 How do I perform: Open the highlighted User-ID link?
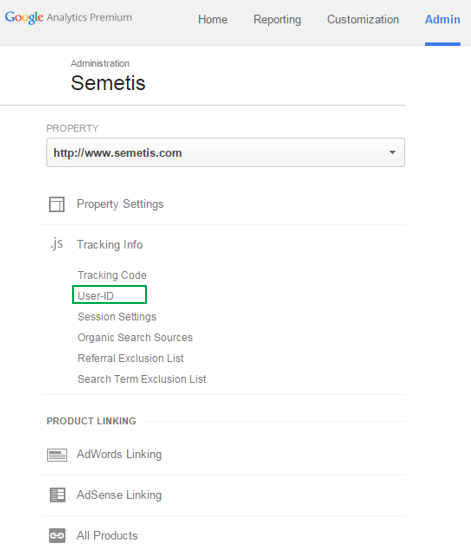(x=96, y=296)
